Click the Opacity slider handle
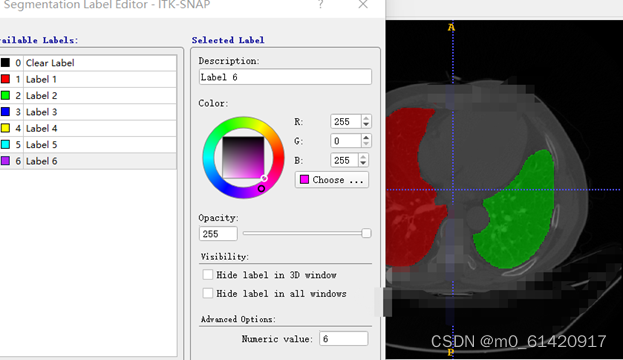Image resolution: width=623 pixels, height=360 pixels. point(366,233)
